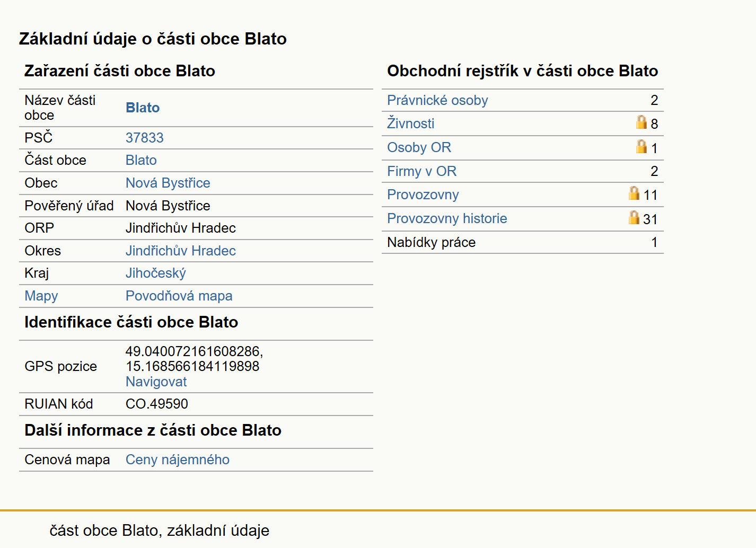The image size is (756, 548).
Task: Open the bold Blato name link
Action: (143, 108)
